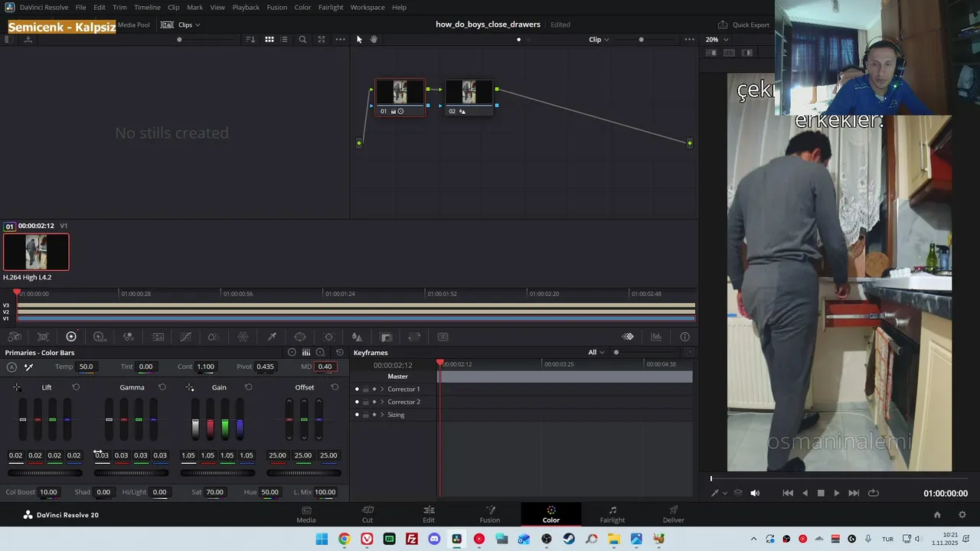The image size is (980, 551).
Task: Open the Qualifier eyedropper palette
Action: pyautogui.click(x=272, y=337)
